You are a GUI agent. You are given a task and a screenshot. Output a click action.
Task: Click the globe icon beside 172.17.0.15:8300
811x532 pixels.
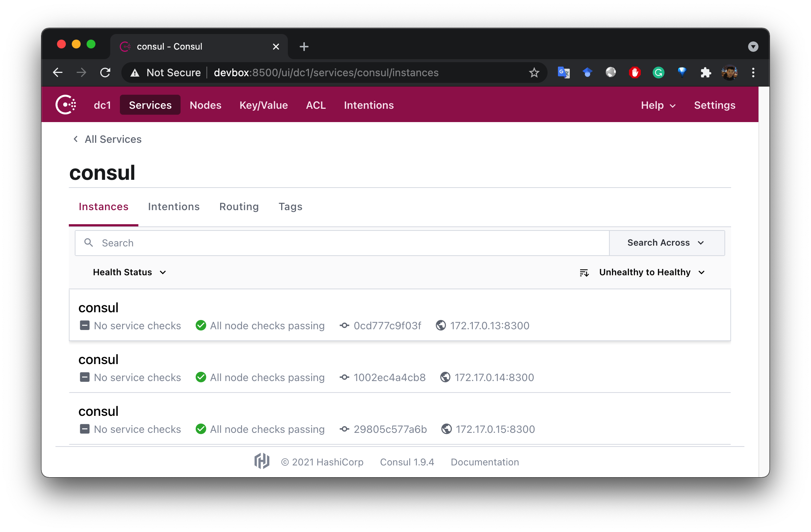click(447, 429)
